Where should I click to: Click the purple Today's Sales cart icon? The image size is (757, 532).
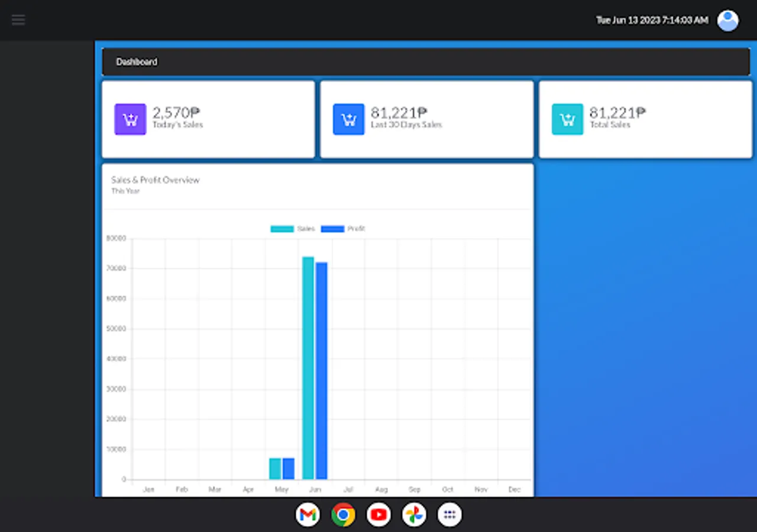pyautogui.click(x=130, y=119)
